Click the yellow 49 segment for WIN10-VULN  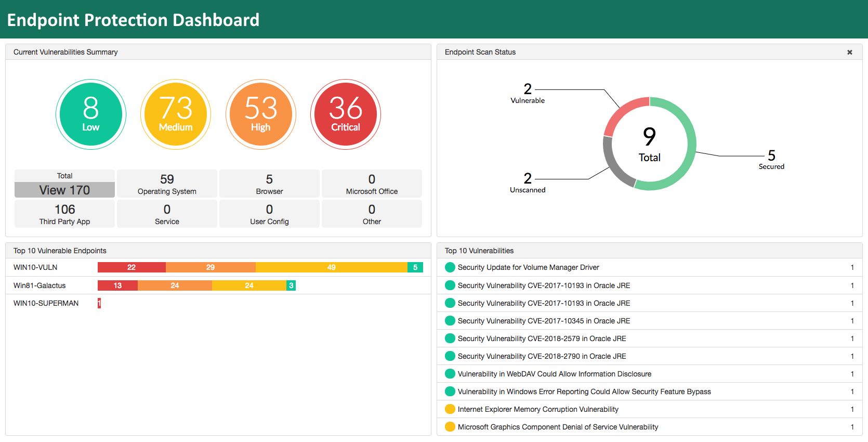click(331, 267)
